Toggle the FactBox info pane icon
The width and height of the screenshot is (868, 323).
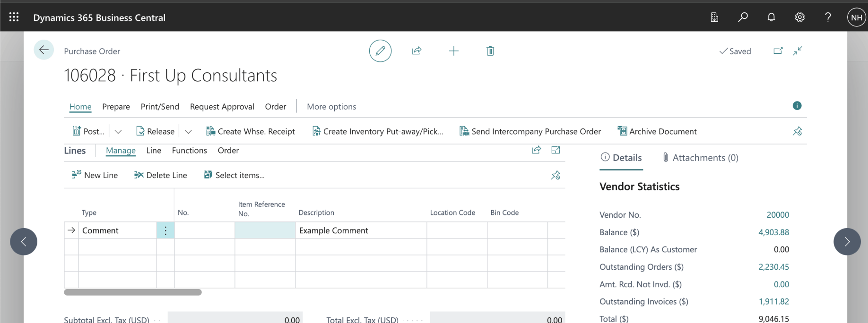(797, 106)
